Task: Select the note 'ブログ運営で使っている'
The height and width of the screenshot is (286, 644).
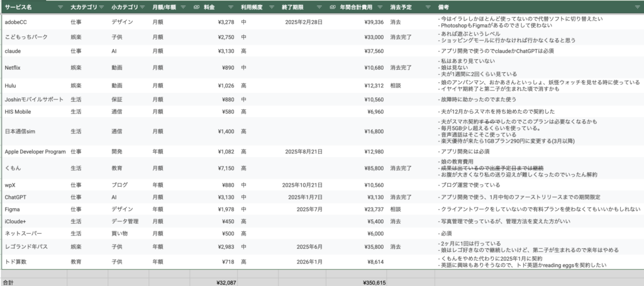Action: click(x=539, y=185)
